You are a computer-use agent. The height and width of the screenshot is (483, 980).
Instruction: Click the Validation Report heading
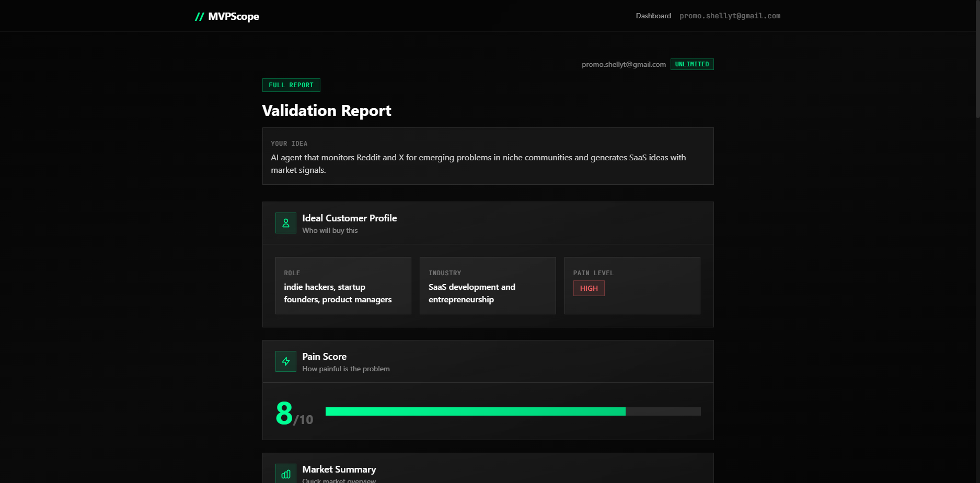tap(326, 111)
